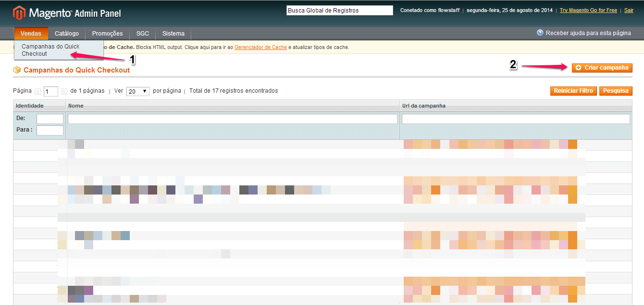Open the Promoções menu
The width and height of the screenshot is (644, 305).
click(107, 34)
